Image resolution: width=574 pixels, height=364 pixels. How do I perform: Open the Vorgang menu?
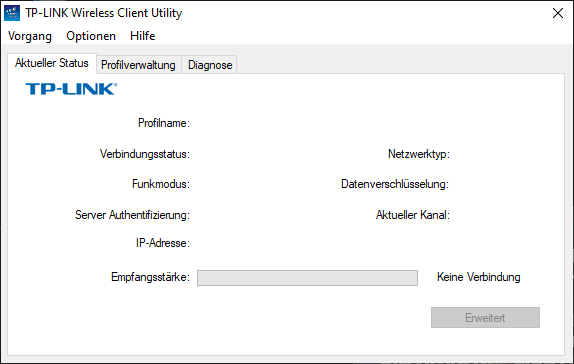click(x=30, y=36)
